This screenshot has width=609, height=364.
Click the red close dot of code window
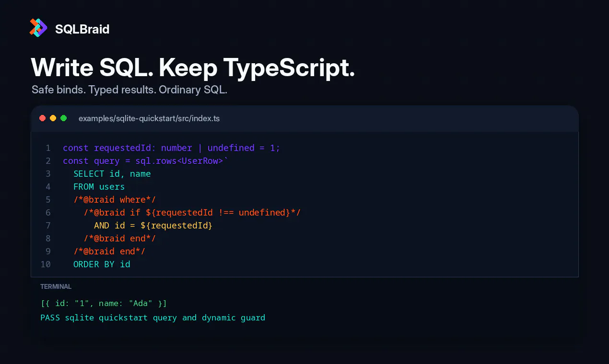pyautogui.click(x=42, y=118)
